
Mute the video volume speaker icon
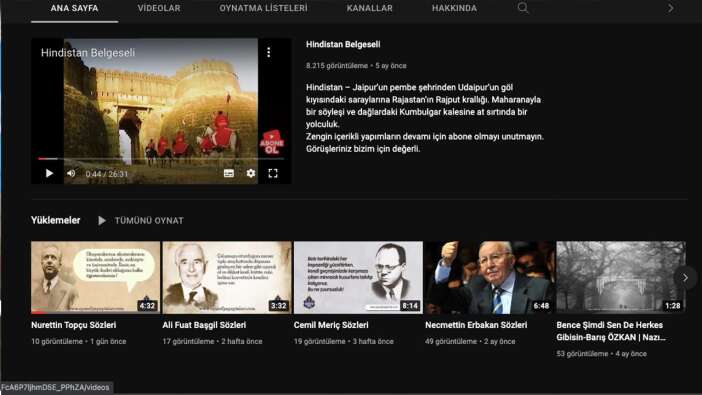(x=71, y=173)
